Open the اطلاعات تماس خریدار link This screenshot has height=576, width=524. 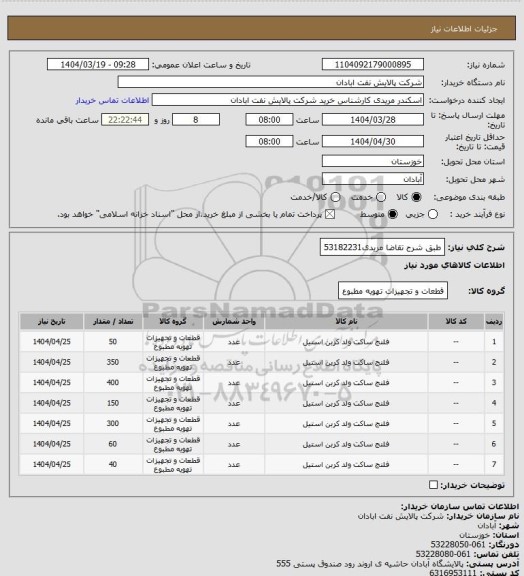(112, 100)
